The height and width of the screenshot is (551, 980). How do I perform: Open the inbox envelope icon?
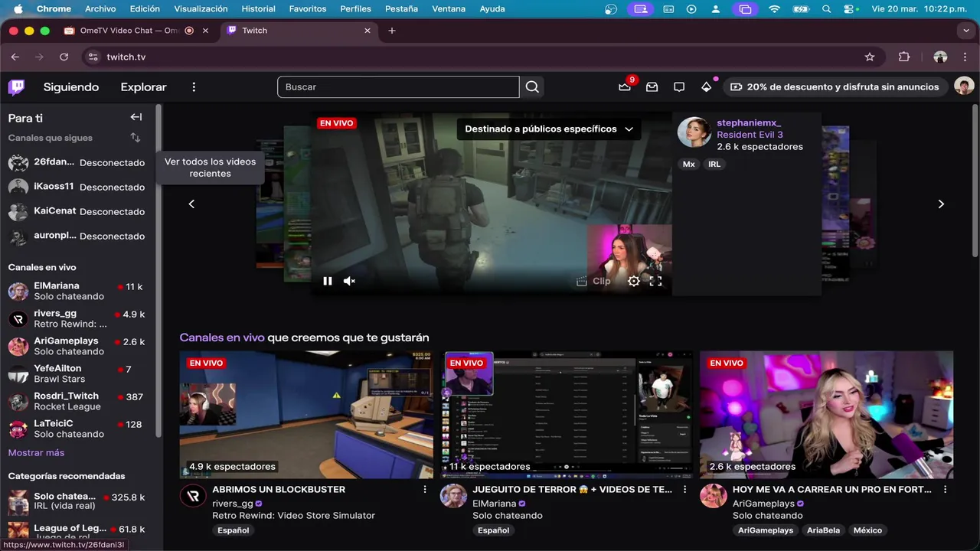pyautogui.click(x=652, y=87)
